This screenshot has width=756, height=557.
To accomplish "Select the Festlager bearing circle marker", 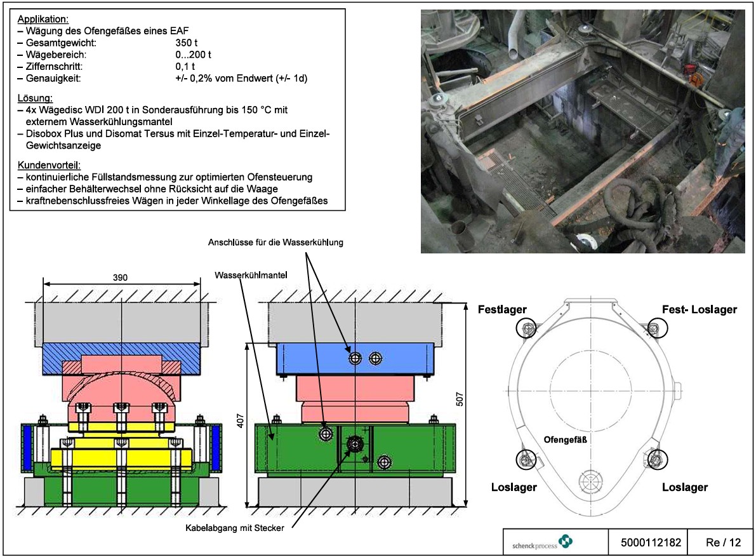I will point(526,328).
